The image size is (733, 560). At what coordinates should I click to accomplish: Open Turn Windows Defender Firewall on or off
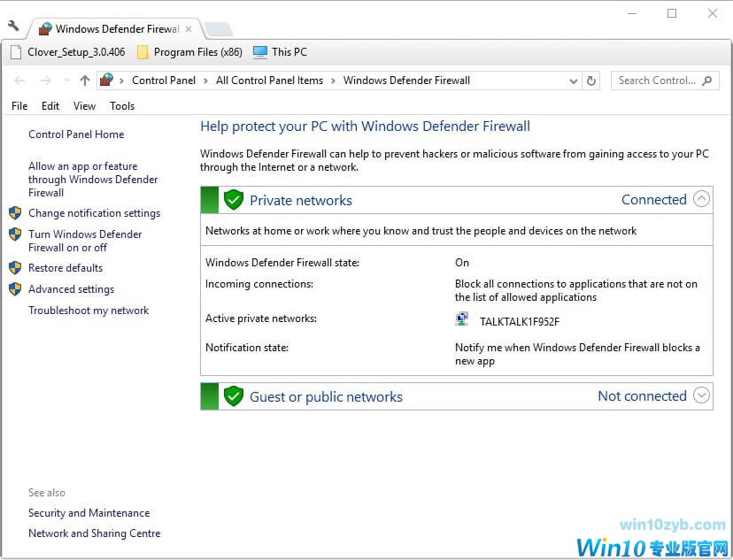[x=85, y=241]
